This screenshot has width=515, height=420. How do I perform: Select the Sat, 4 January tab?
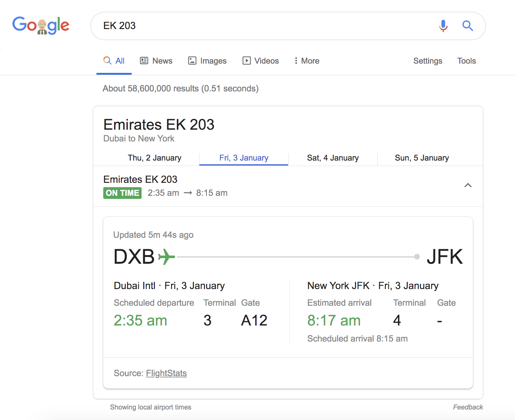pos(333,158)
